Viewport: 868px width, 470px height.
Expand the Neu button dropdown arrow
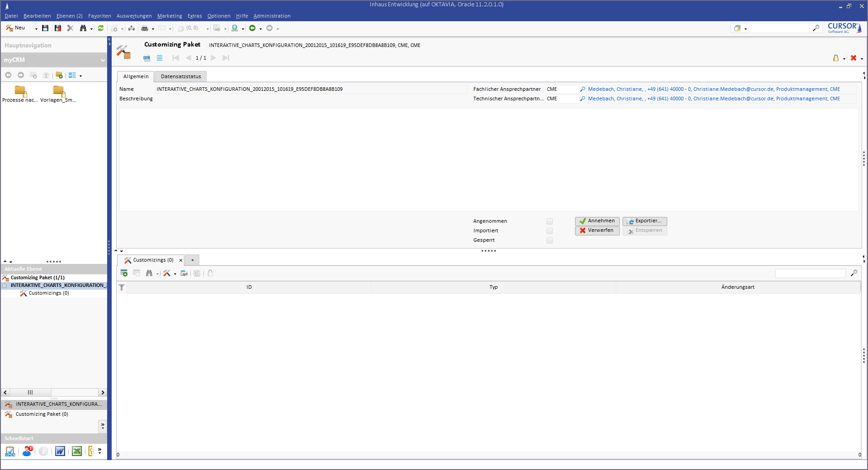36,29
